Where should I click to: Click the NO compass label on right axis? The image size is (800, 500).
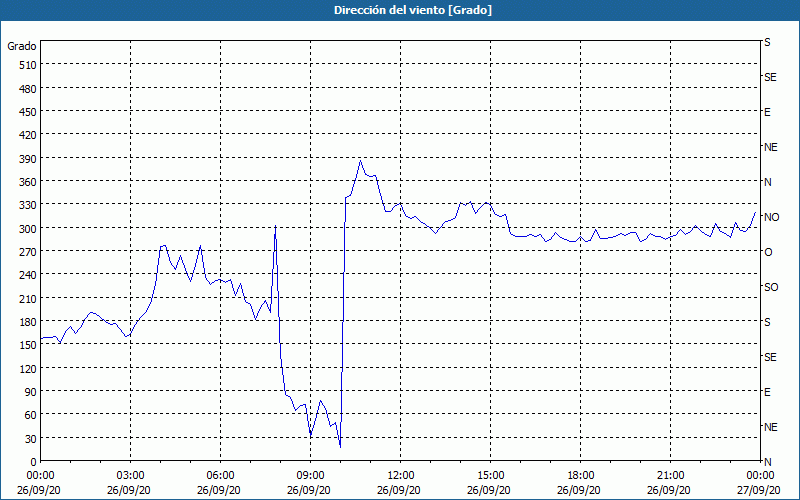point(771,217)
